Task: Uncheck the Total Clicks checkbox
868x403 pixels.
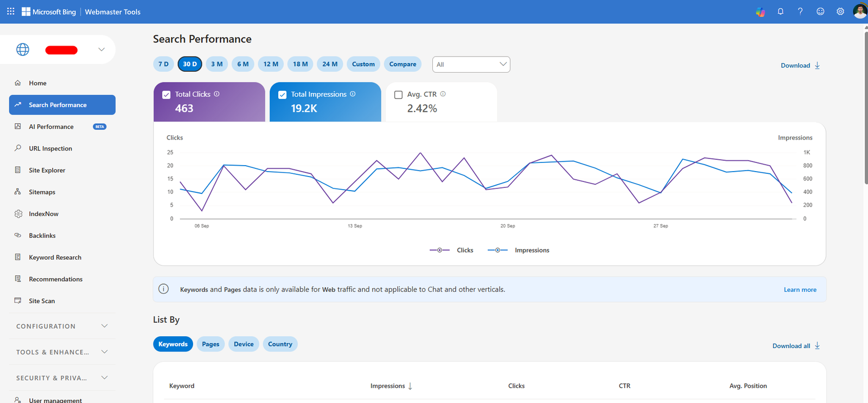Action: pos(167,95)
